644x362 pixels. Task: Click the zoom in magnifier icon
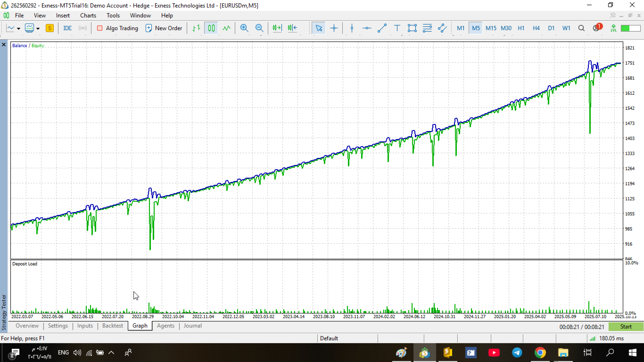[244, 28]
